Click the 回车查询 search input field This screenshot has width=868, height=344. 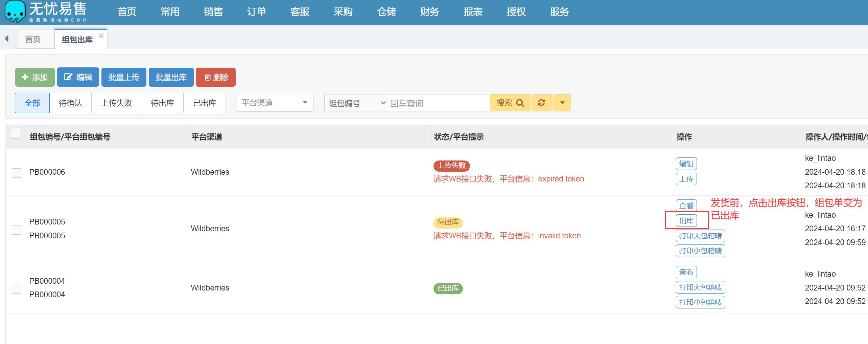[x=438, y=103]
